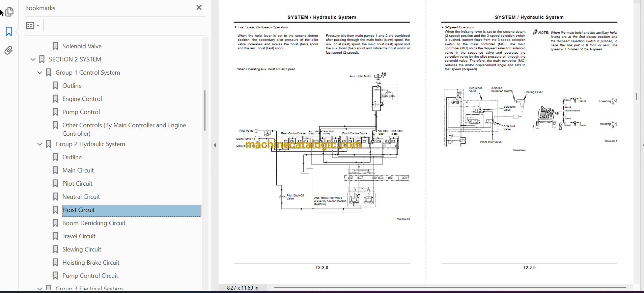Image resolution: width=644 pixels, height=293 pixels.
Task: Collapse Group 1 Control System tree
Action: click(x=40, y=73)
